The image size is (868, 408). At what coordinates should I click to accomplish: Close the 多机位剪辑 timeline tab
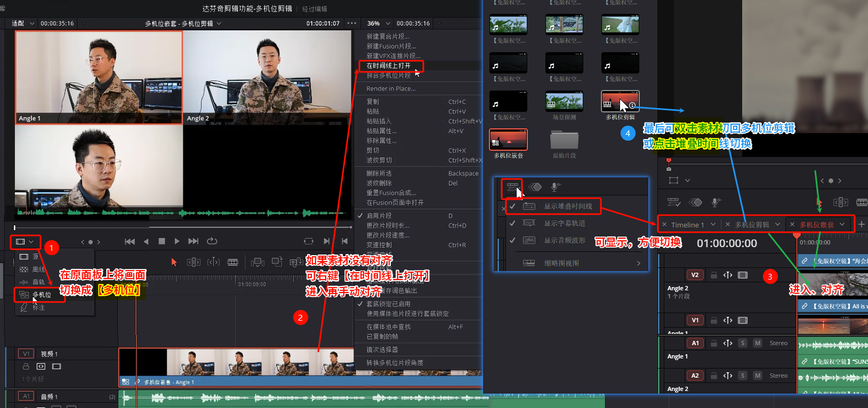coord(728,225)
